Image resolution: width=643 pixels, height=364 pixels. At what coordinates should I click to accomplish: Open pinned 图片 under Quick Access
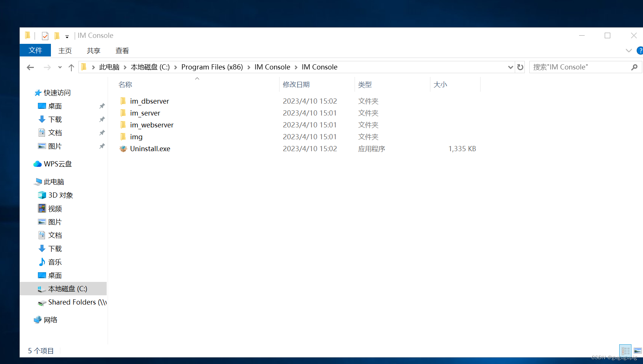(x=55, y=146)
